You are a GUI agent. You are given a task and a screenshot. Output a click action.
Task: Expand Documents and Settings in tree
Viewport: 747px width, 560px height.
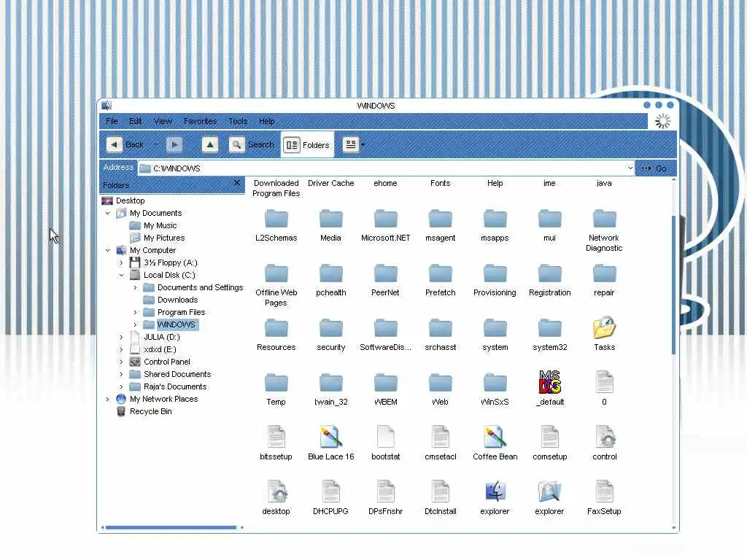pos(135,287)
